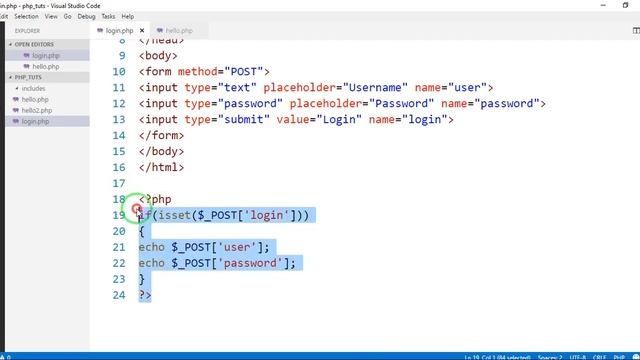This screenshot has width=640, height=360.
Task: Click the PHP icon on hello.php tab
Action: [160, 31]
